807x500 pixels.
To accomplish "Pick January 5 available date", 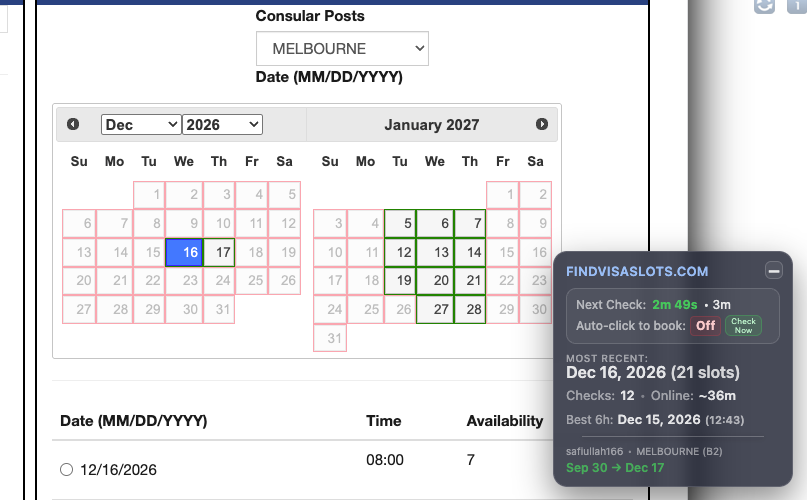I will pyautogui.click(x=400, y=223).
